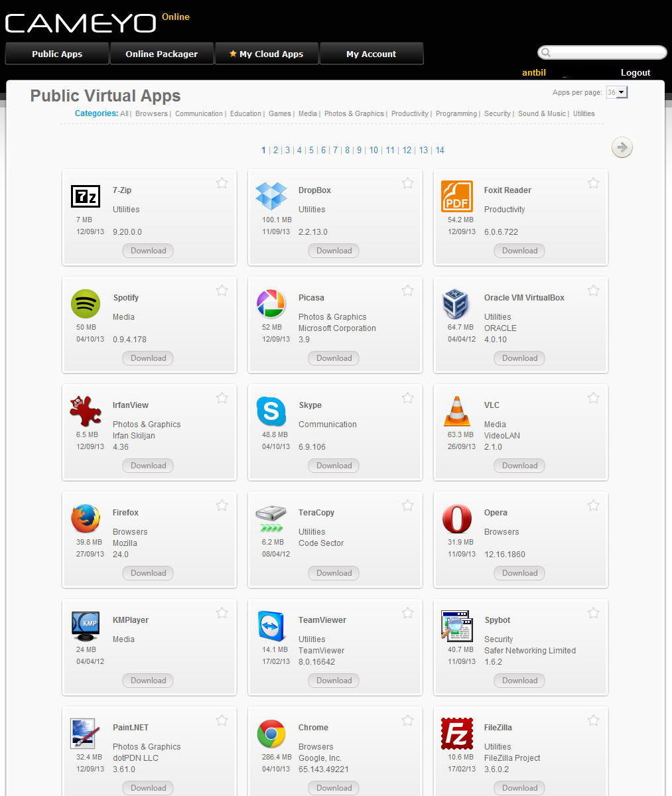The height and width of the screenshot is (796, 672).
Task: Mark VLC as favorite
Action: click(x=593, y=398)
